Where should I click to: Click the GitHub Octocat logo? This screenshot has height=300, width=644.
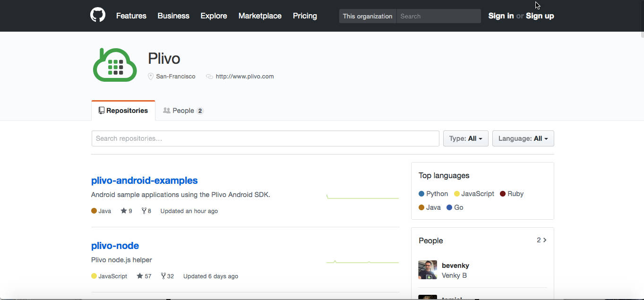pos(97,15)
